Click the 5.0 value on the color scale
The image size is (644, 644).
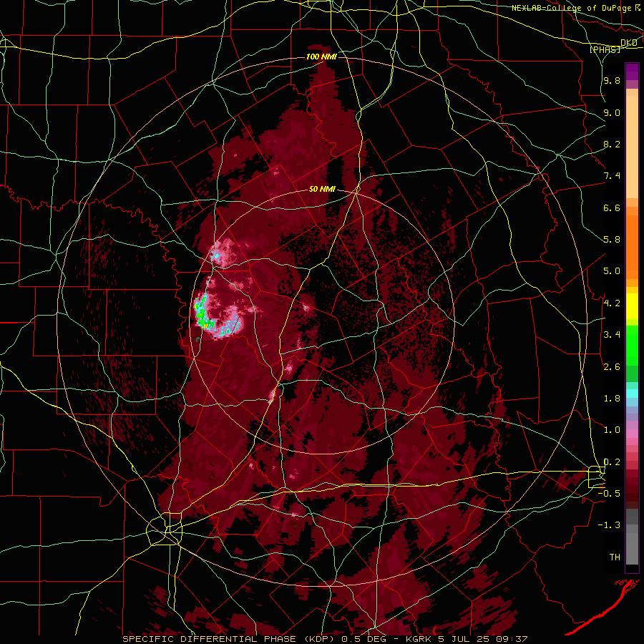tap(612, 271)
